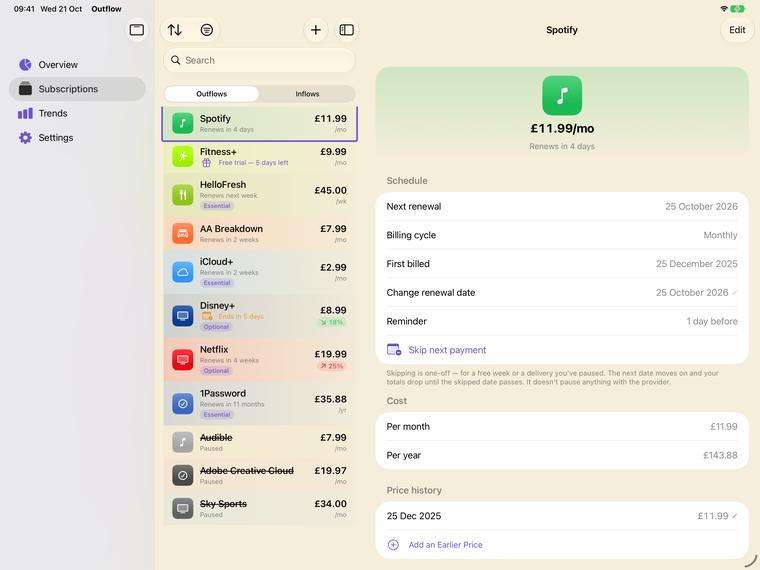
Task: Click the Spotify green music icon in list
Action: tap(183, 124)
